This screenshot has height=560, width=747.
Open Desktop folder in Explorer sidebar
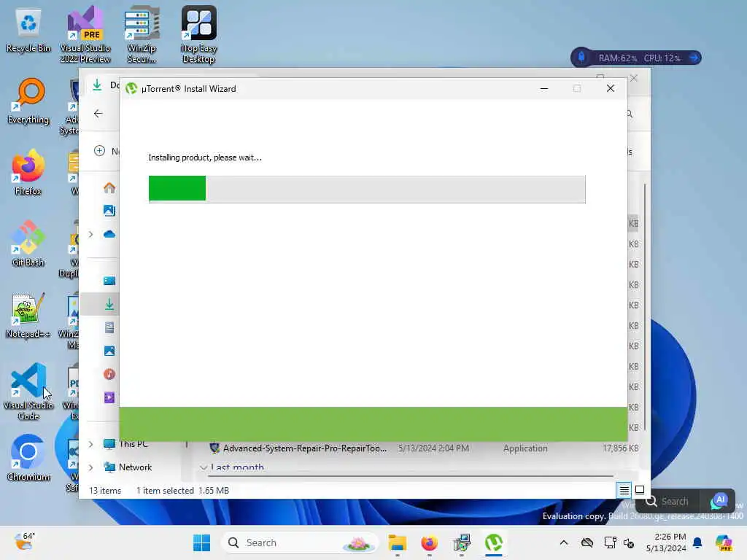[109, 281]
